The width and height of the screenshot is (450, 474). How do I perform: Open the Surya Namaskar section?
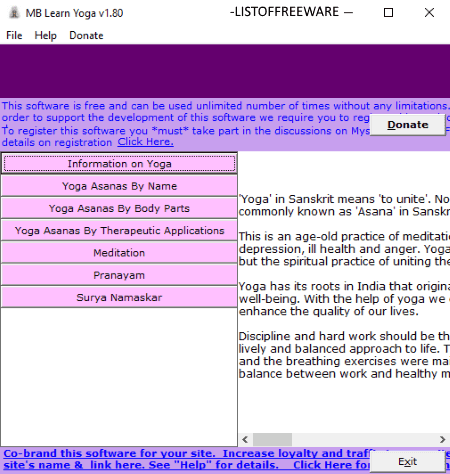[x=119, y=297]
